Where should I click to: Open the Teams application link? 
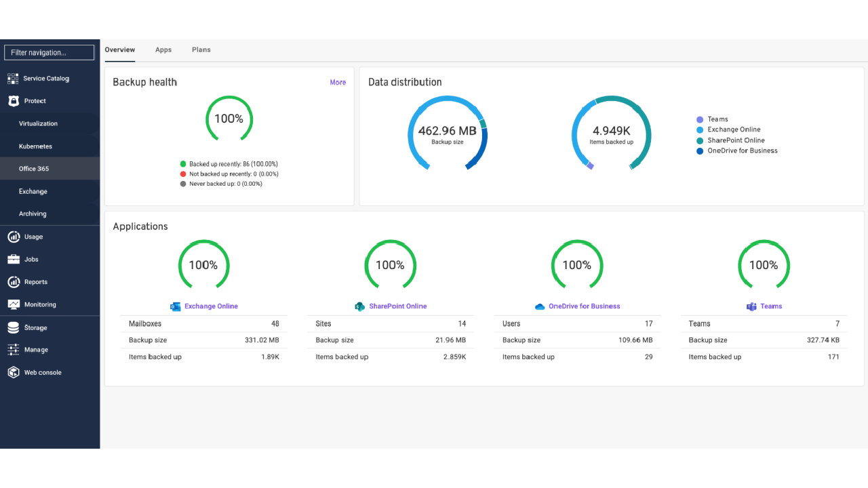tap(771, 306)
